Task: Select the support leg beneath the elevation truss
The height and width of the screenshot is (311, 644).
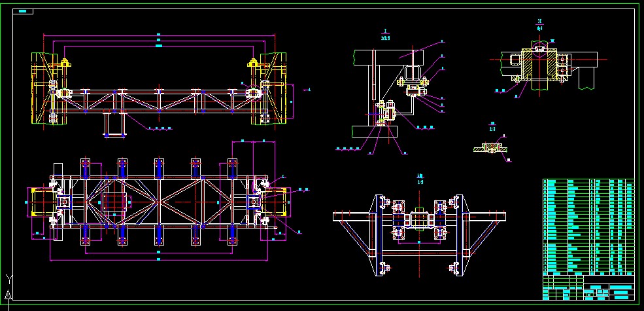Action: [x=114, y=124]
